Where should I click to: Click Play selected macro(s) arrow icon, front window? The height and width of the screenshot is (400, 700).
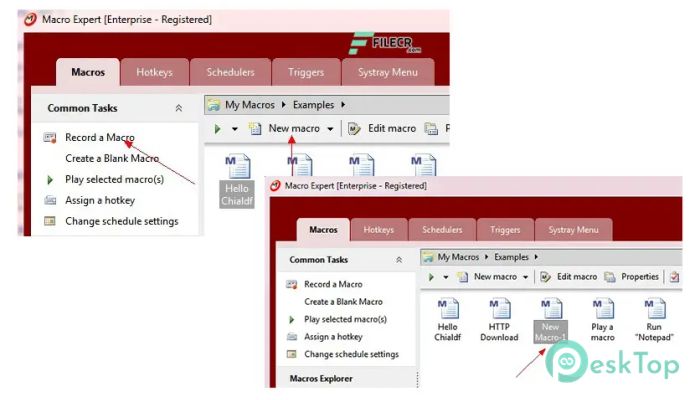point(292,320)
